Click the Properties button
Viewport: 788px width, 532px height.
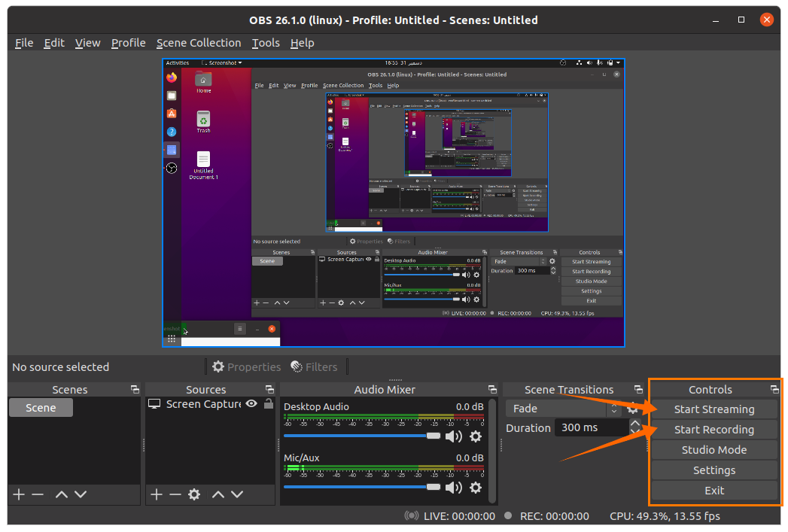click(246, 367)
